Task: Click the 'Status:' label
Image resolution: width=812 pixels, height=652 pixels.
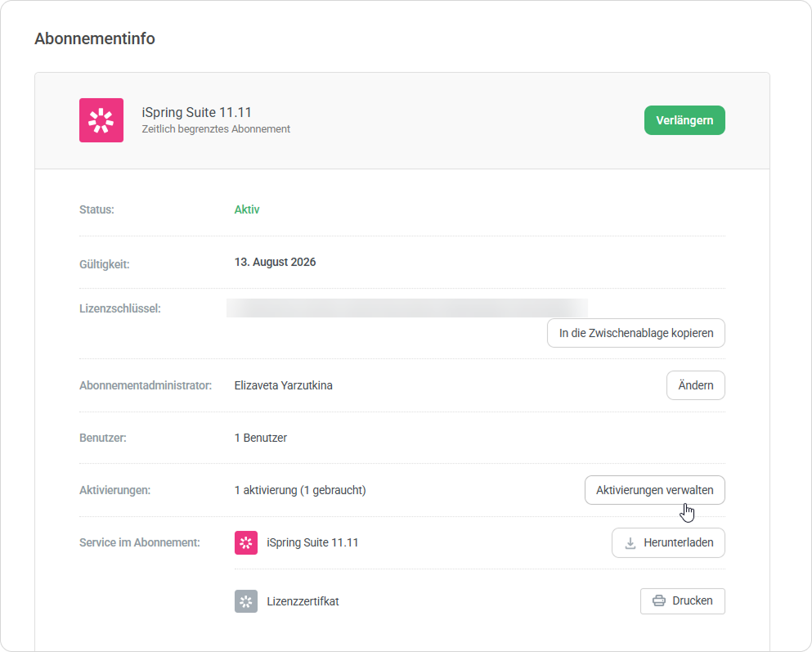Action: (96, 209)
